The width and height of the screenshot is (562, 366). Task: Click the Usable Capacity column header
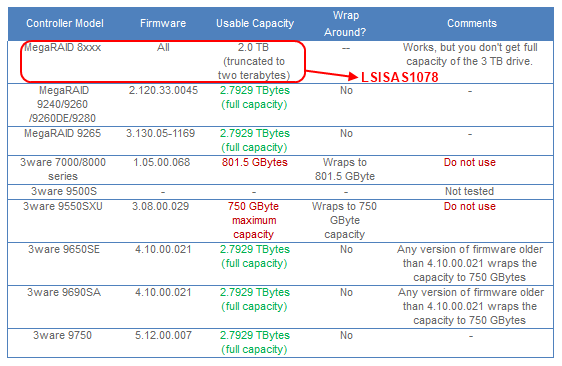[x=255, y=24]
